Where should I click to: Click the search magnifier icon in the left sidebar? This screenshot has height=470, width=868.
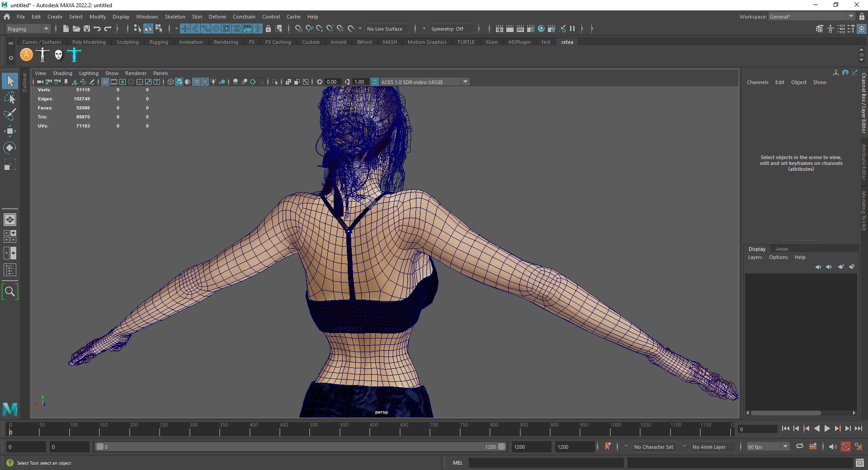pyautogui.click(x=10, y=291)
